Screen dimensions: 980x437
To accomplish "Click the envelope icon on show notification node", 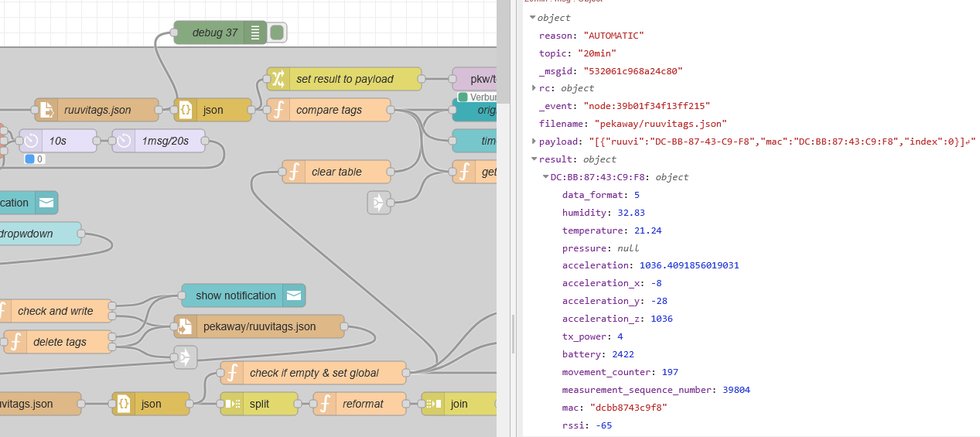I will click(294, 295).
